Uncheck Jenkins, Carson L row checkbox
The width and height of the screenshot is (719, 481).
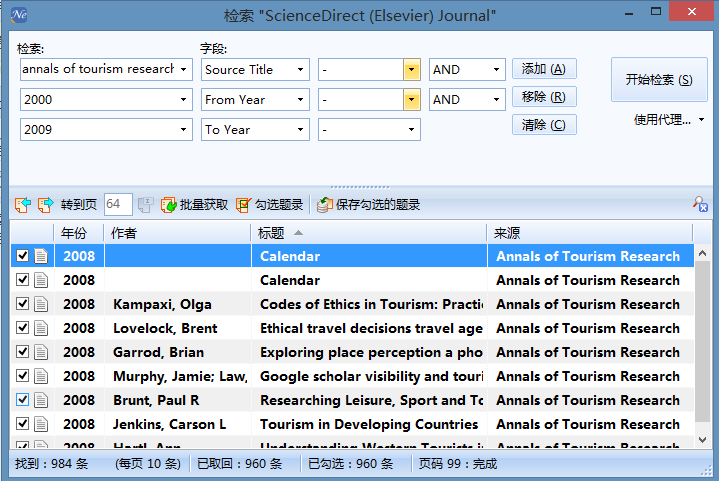point(22,423)
